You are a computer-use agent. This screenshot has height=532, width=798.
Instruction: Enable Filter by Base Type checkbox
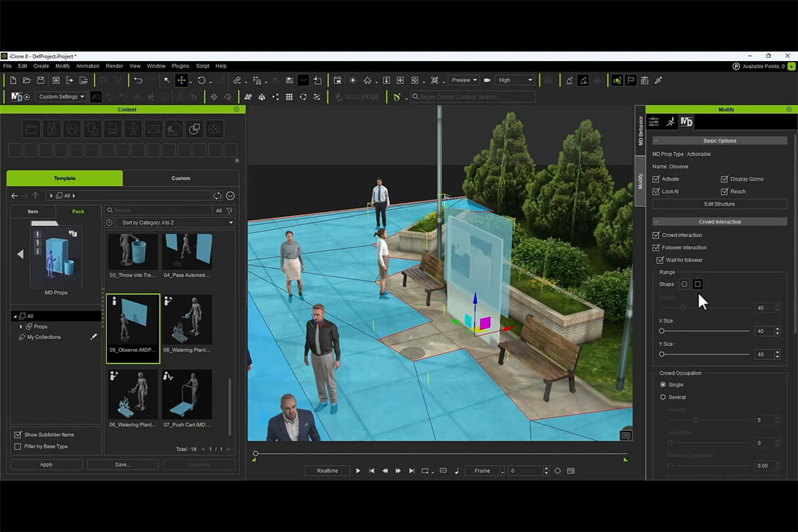(18, 447)
